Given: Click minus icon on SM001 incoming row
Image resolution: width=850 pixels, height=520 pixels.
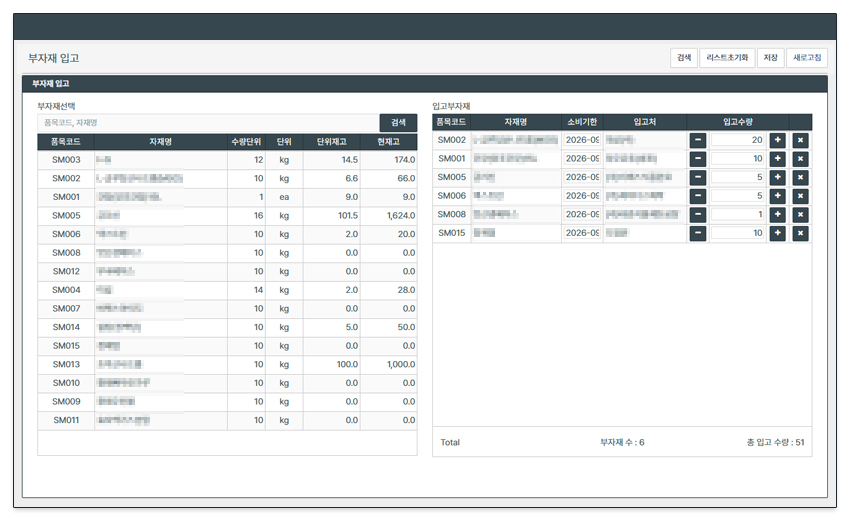Looking at the screenshot, I should (697, 159).
